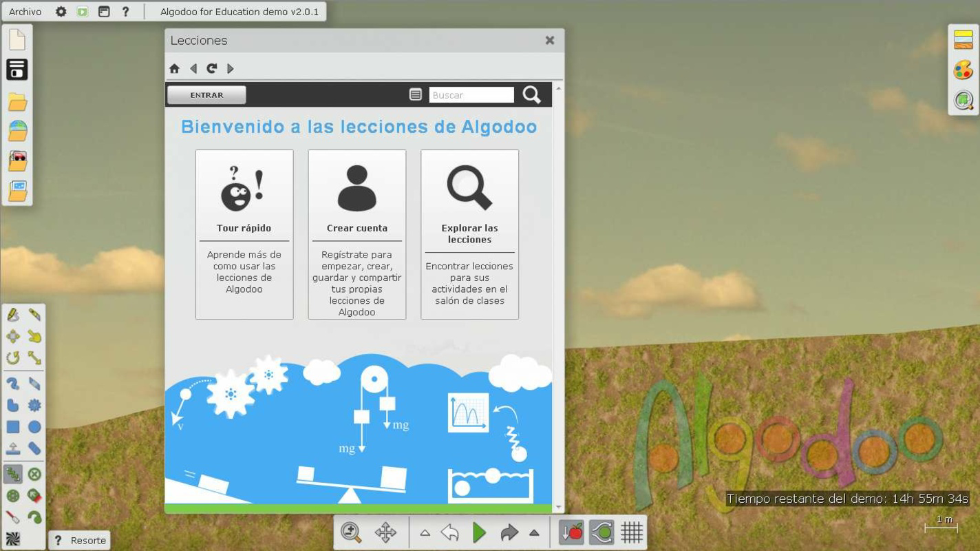Screen dimensions: 980x551
Task: Go forward in Lecciones browser
Action: coord(231,68)
